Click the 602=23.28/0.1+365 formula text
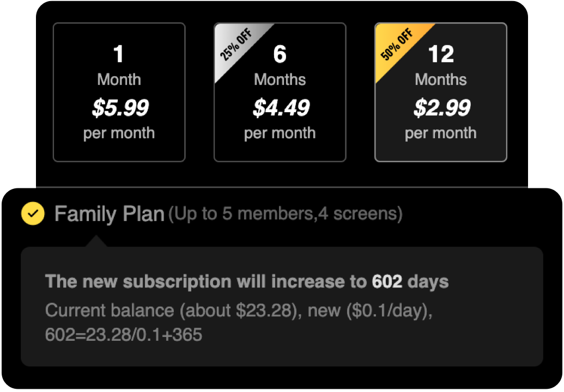This screenshot has width=564, height=392. tap(124, 334)
